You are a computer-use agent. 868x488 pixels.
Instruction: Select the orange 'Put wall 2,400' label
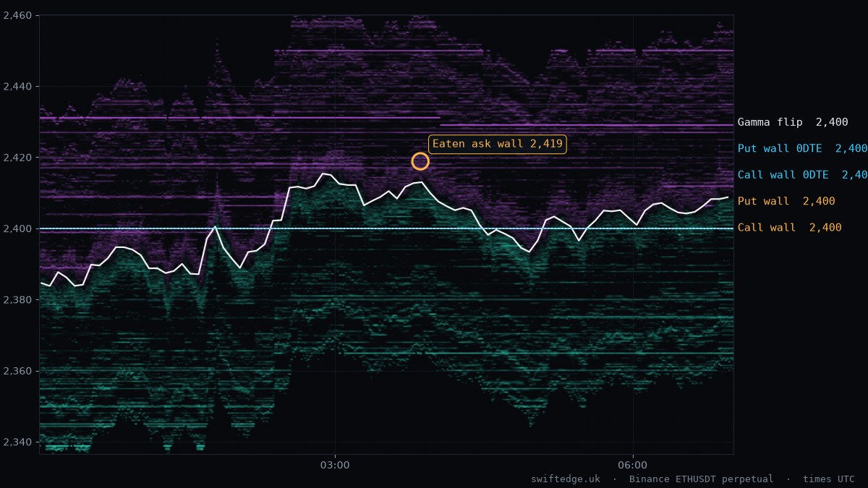pos(786,201)
